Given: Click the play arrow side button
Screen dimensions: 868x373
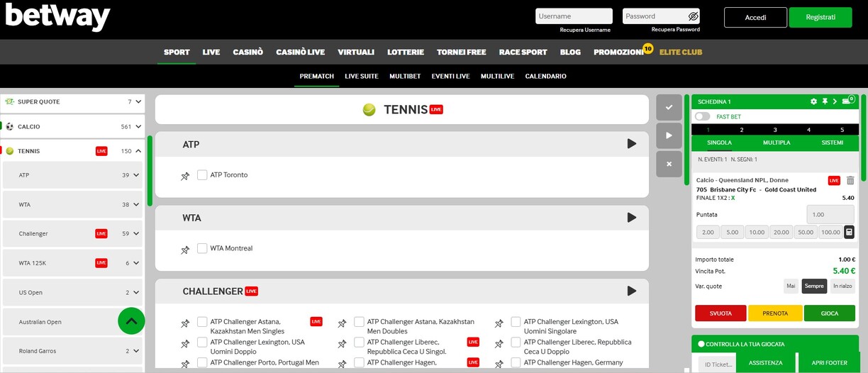Looking at the screenshot, I should pos(669,135).
